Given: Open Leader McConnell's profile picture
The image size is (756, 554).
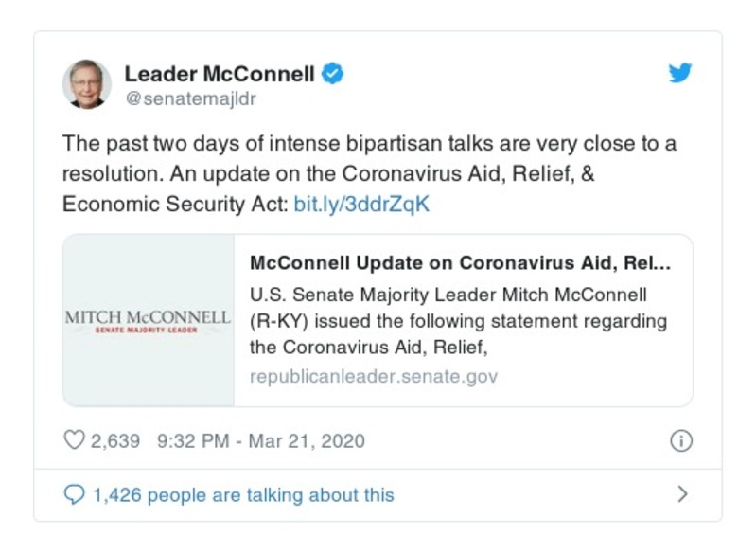Looking at the screenshot, I should pyautogui.click(x=87, y=83).
